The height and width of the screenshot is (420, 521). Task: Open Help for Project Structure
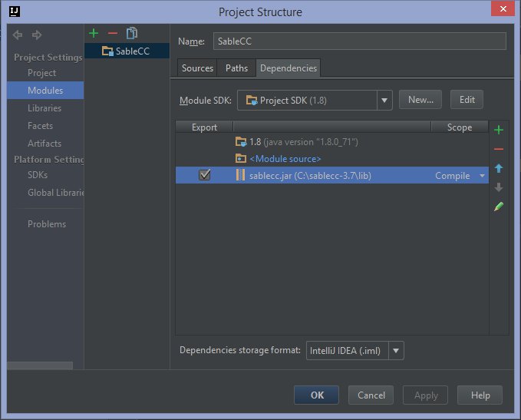(480, 395)
